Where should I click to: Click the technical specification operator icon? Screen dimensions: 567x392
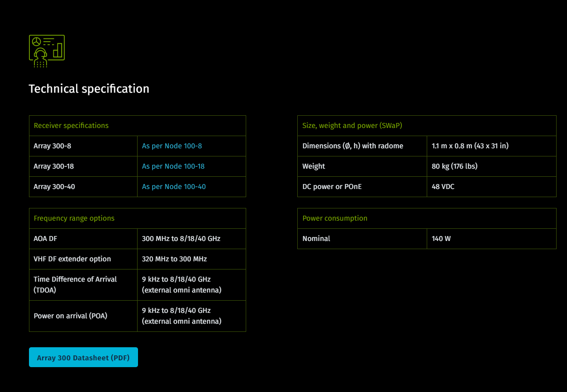point(47,51)
